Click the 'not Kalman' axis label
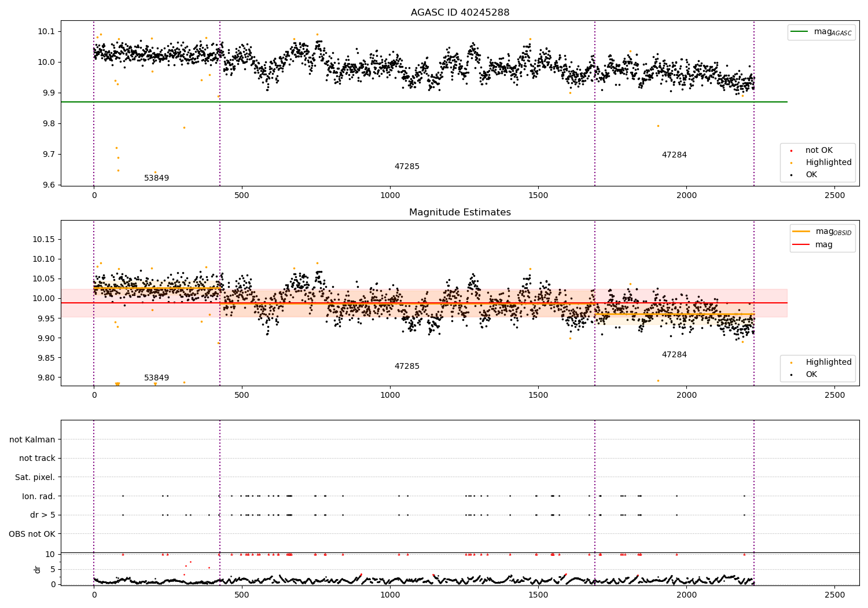 click(x=32, y=440)
